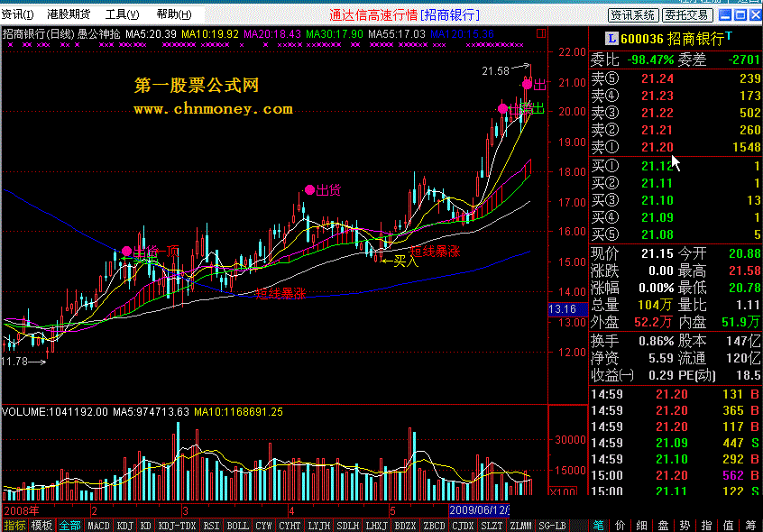Viewport: 763px width, 532px height.
Task: Select the 全部 indicator tab
Action: 69,526
